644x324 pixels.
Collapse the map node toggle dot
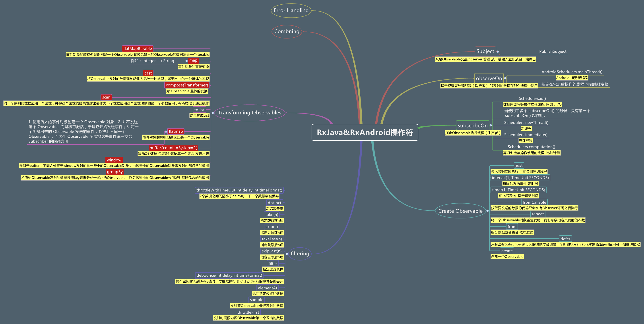(186, 61)
